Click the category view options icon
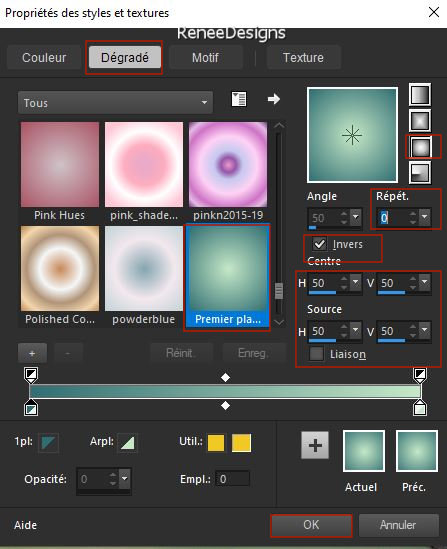The width and height of the screenshot is (447, 549). pos(239,99)
